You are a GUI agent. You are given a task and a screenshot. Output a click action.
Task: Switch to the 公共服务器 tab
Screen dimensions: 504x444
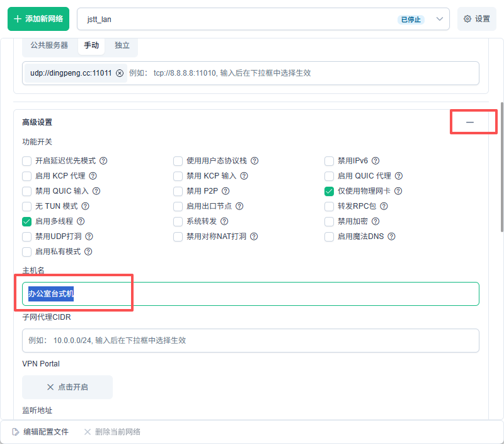(49, 45)
